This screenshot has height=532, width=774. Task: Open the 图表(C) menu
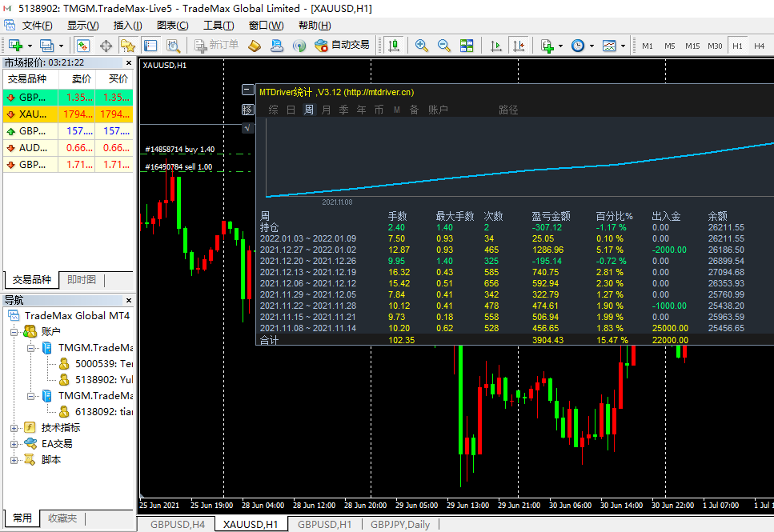pyautogui.click(x=173, y=25)
